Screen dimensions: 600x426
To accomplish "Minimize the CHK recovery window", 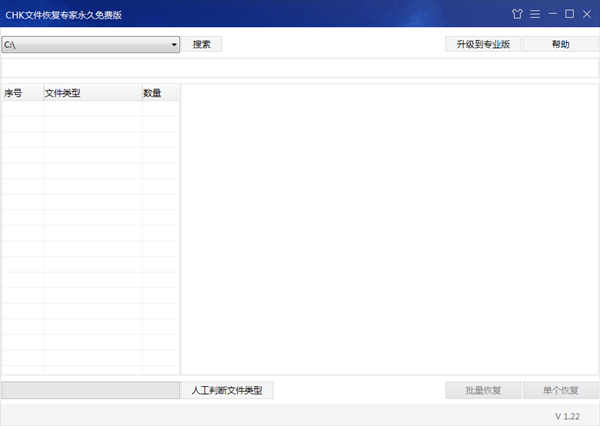I will tap(552, 14).
